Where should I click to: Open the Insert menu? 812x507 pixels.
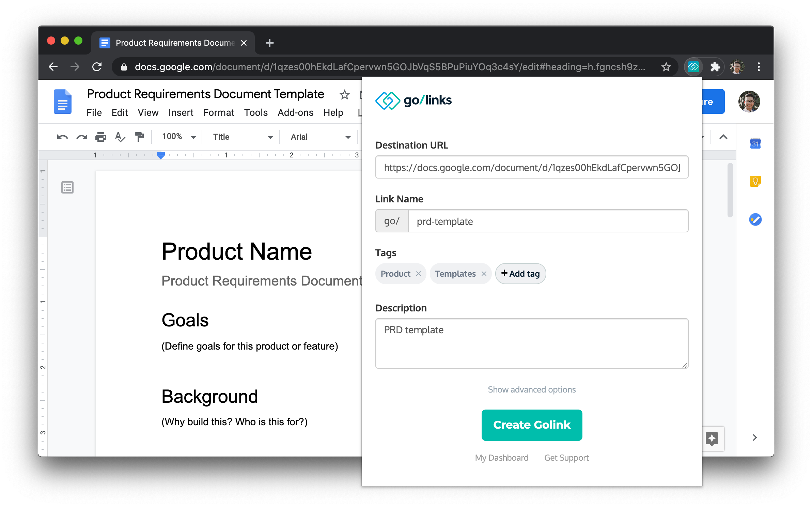(x=181, y=113)
